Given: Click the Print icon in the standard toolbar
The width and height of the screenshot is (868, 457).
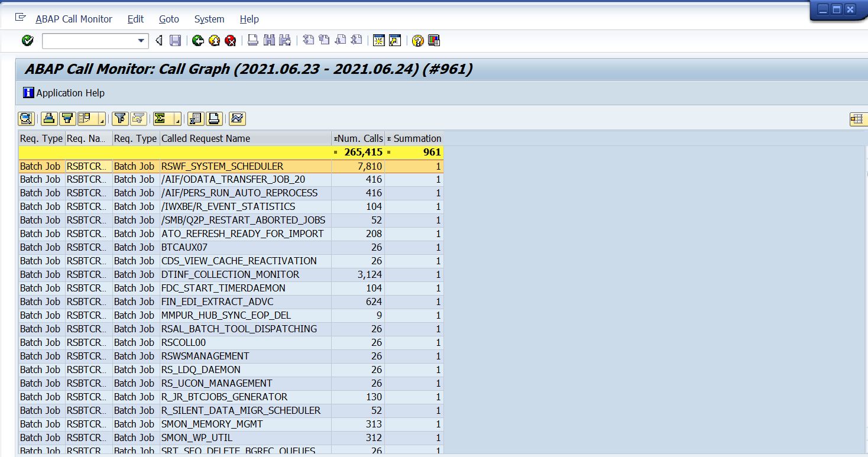Looking at the screenshot, I should (252, 40).
